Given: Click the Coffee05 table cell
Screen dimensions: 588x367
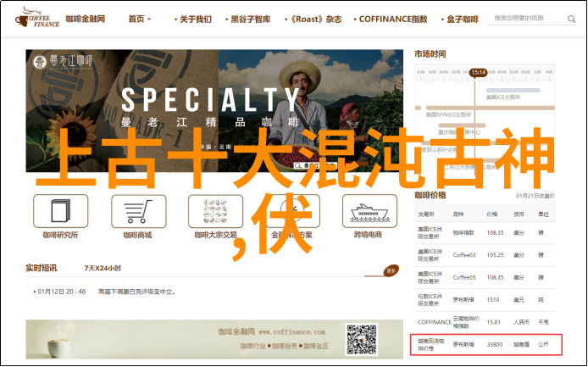Looking at the screenshot, I should [x=464, y=278].
